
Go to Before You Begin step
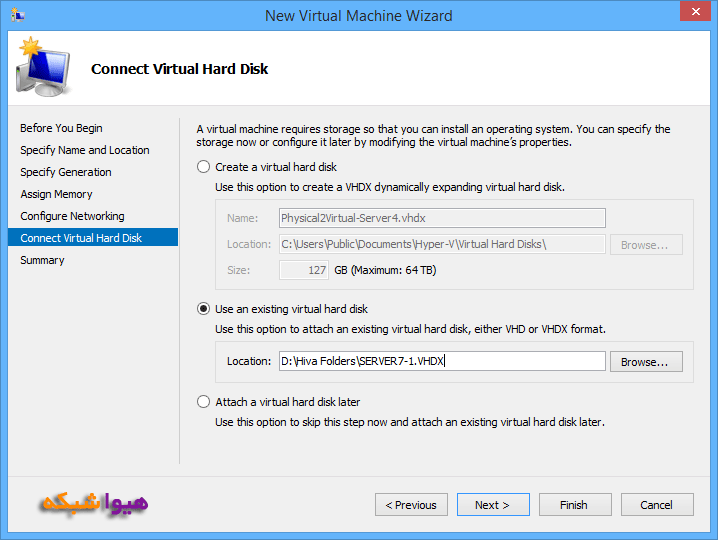61,128
